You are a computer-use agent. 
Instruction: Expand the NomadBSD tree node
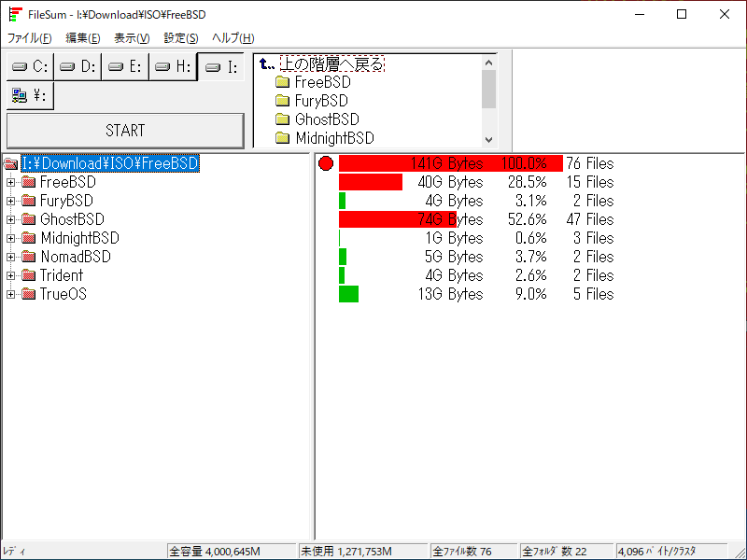[10, 258]
